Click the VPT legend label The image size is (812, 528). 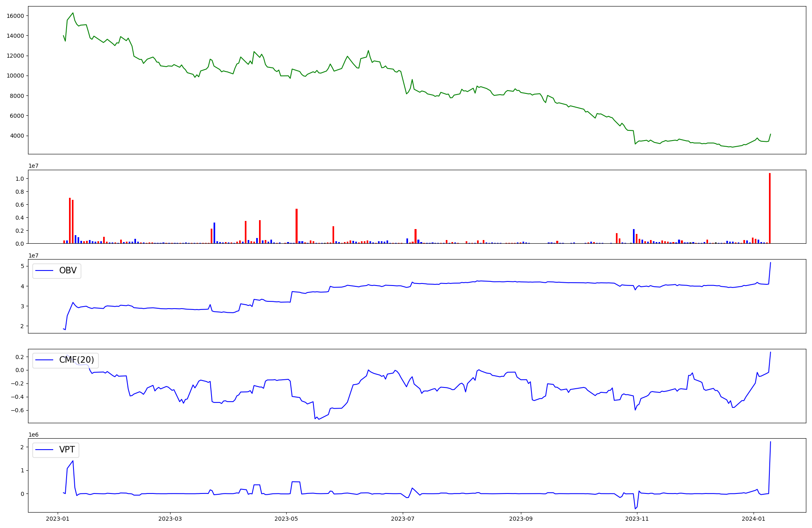67,450
